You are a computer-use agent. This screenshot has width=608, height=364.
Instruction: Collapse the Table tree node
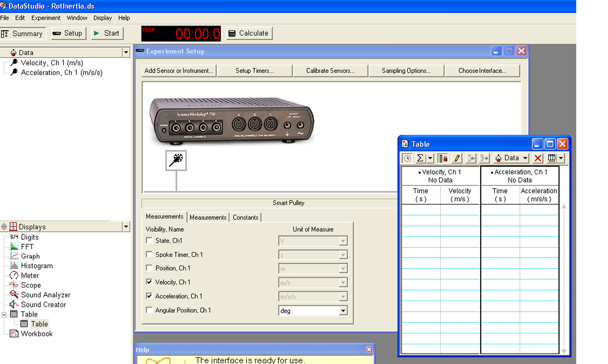coord(4,314)
